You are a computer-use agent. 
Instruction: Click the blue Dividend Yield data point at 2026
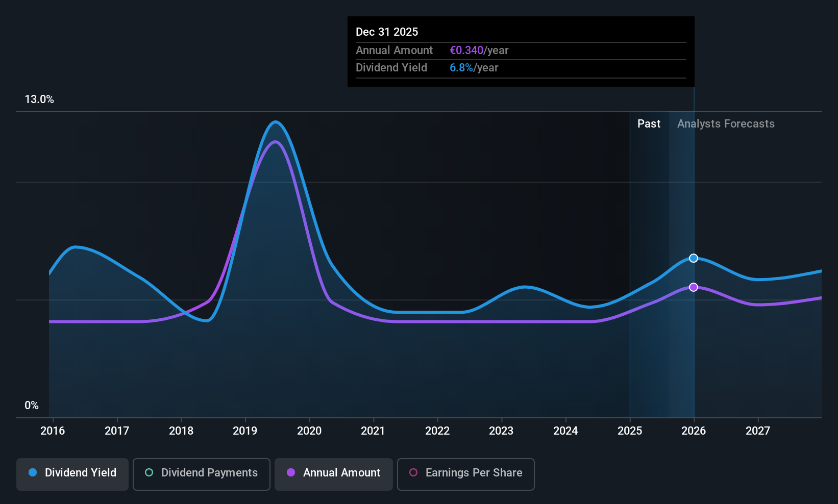[x=694, y=258]
